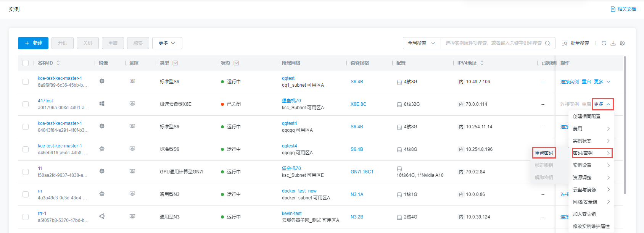Choose 创建相同配置 in the dropdown menu
This screenshot has width=644, height=233.
tap(587, 117)
